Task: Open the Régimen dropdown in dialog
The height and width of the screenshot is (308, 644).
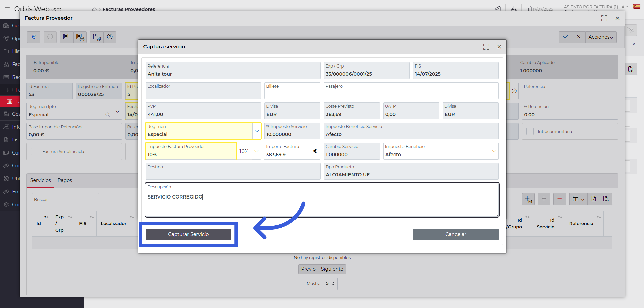Action: [257, 131]
